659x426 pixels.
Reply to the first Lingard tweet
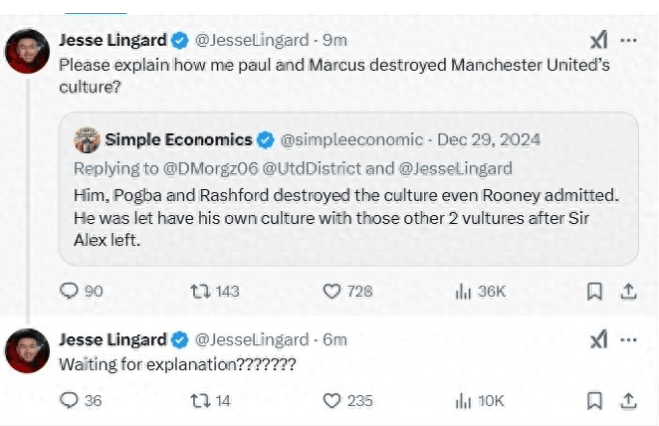click(x=69, y=291)
